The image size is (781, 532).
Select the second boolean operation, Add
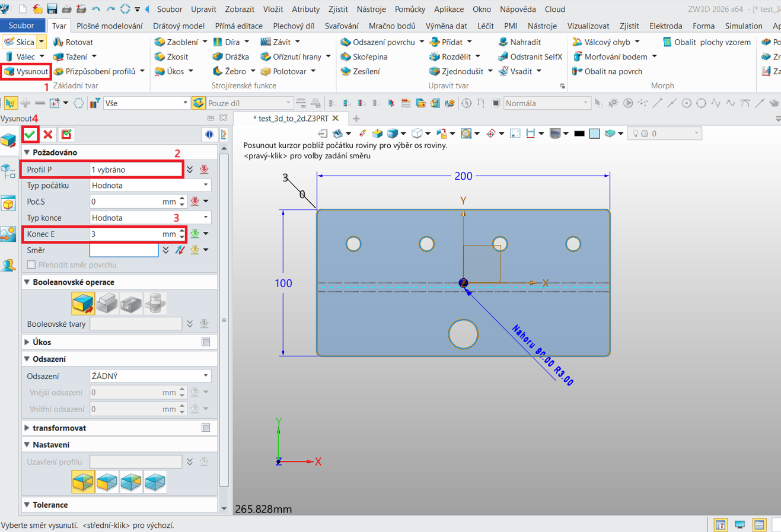pyautogui.click(x=107, y=303)
